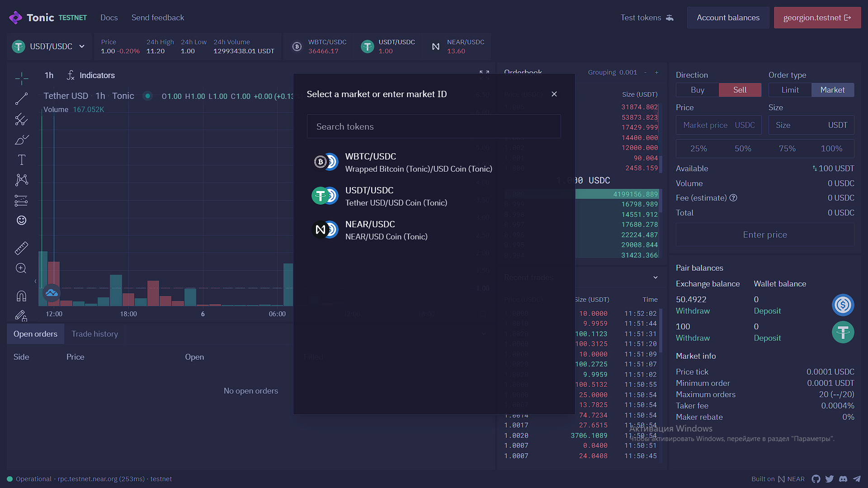Screen dimensions: 868x488
Task: Select the crosshair cursor tool
Action: click(x=21, y=79)
